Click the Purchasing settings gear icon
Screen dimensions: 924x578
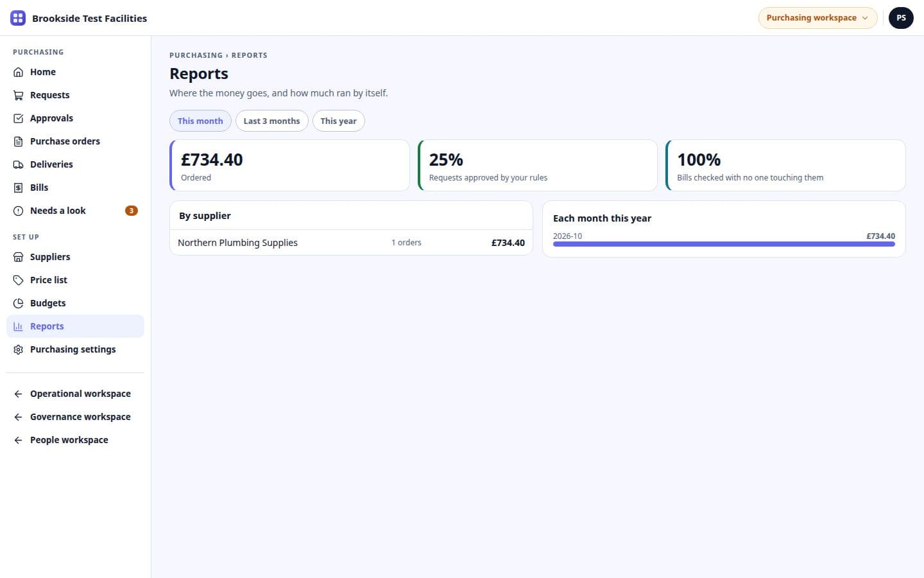click(x=18, y=349)
